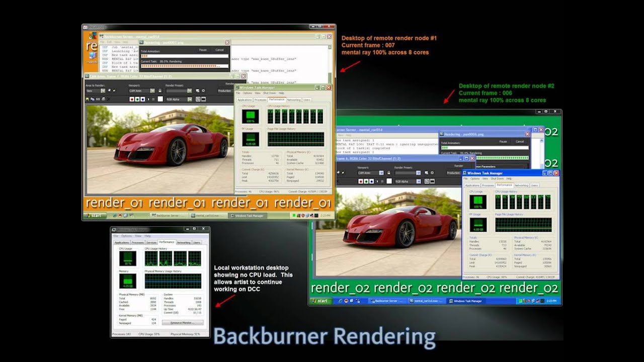Open the Services tab in local Task Manager
The width and height of the screenshot is (644, 362).
(x=151, y=242)
